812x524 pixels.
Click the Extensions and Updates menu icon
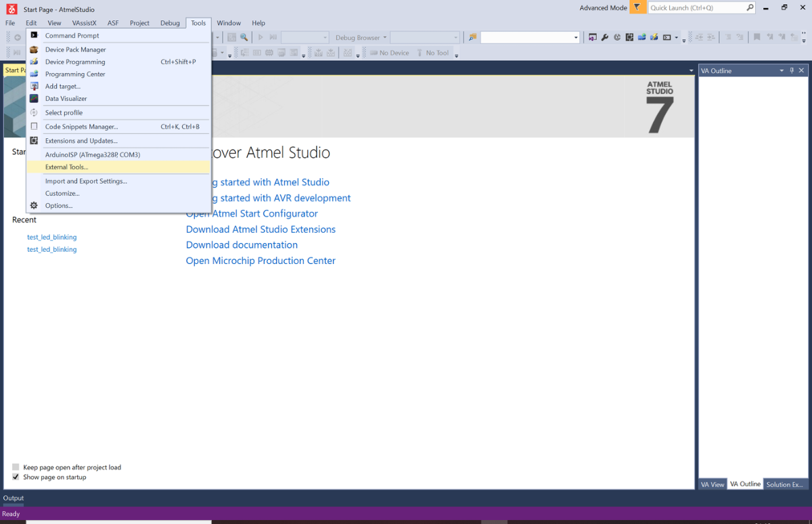tap(34, 141)
